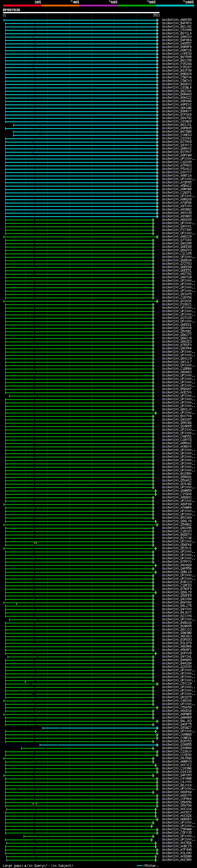
Task: Select label UniRef100_O14339
Action: (x=177, y=772)
